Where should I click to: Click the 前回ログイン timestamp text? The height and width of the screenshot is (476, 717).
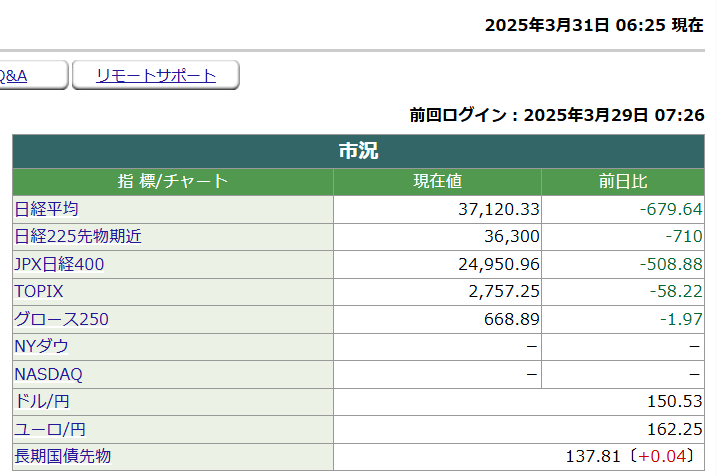tap(557, 115)
